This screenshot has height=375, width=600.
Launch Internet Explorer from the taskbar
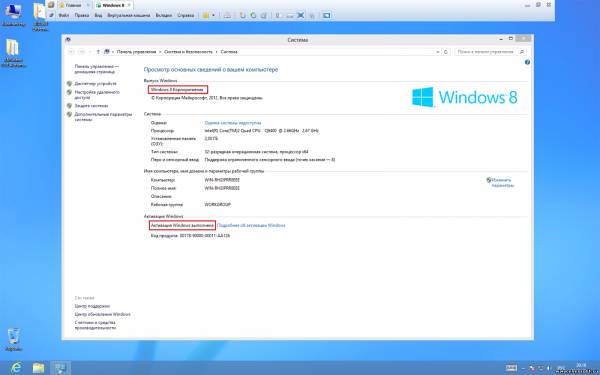click(x=16, y=368)
